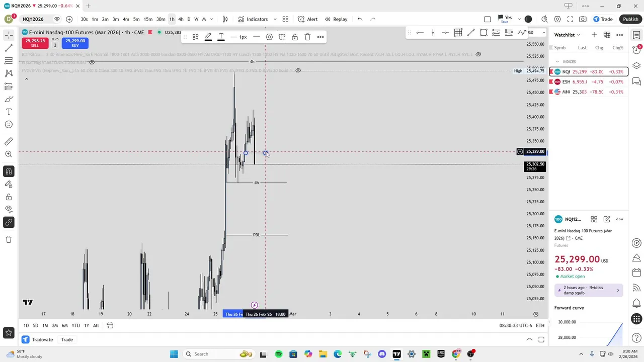
Task: Expand the timeframe interval dropdown
Action: click(211, 19)
